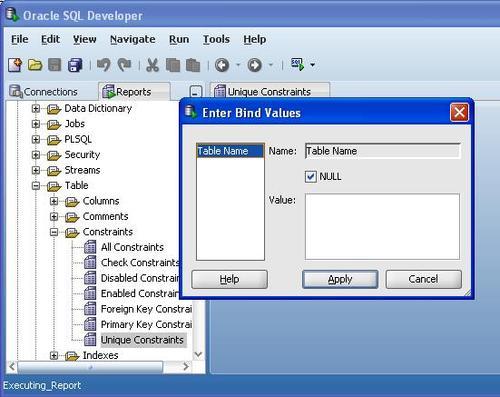Click the Forward navigation arrow icon
500x397 pixels.
click(x=255, y=65)
